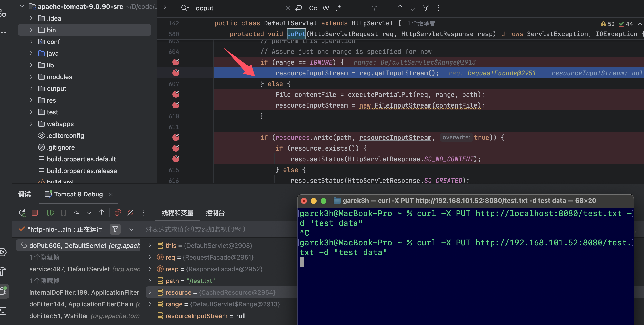The height and width of the screenshot is (325, 644).
Task: Open the View Breakpoints icon
Action: pos(118,213)
